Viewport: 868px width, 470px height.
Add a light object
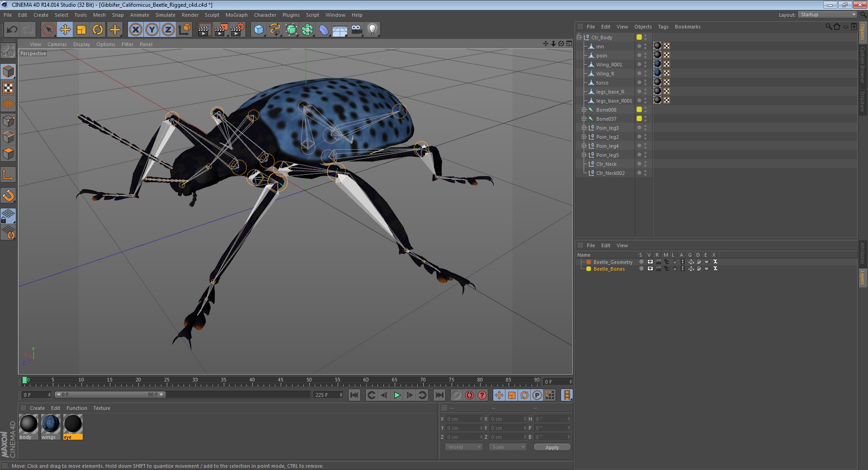pyautogui.click(x=372, y=30)
